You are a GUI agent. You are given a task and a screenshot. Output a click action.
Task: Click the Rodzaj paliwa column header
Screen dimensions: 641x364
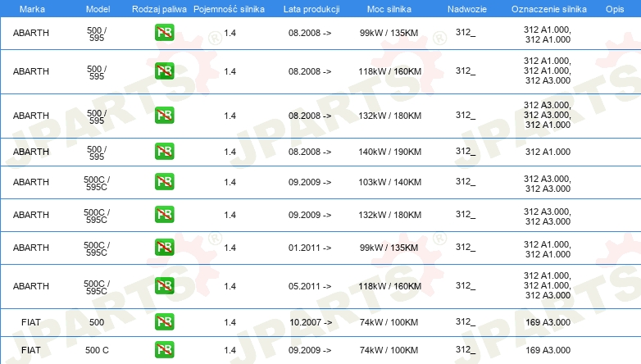pyautogui.click(x=159, y=9)
